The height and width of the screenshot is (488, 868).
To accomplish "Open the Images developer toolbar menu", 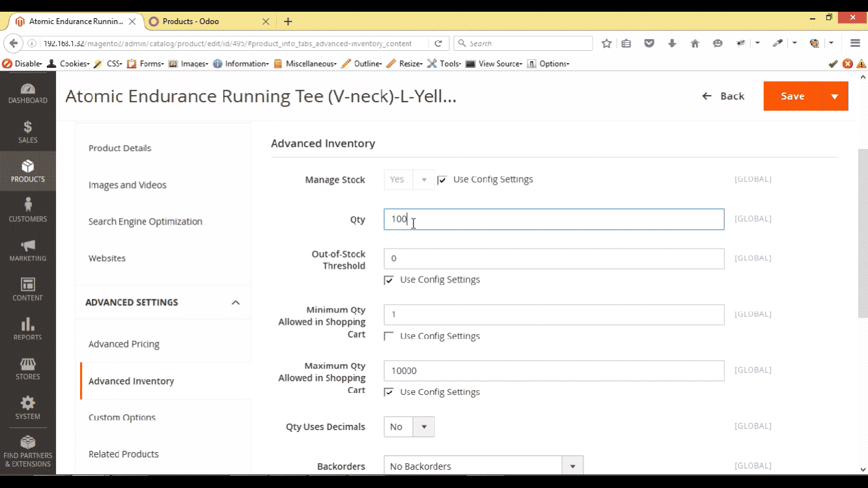I will pos(188,64).
